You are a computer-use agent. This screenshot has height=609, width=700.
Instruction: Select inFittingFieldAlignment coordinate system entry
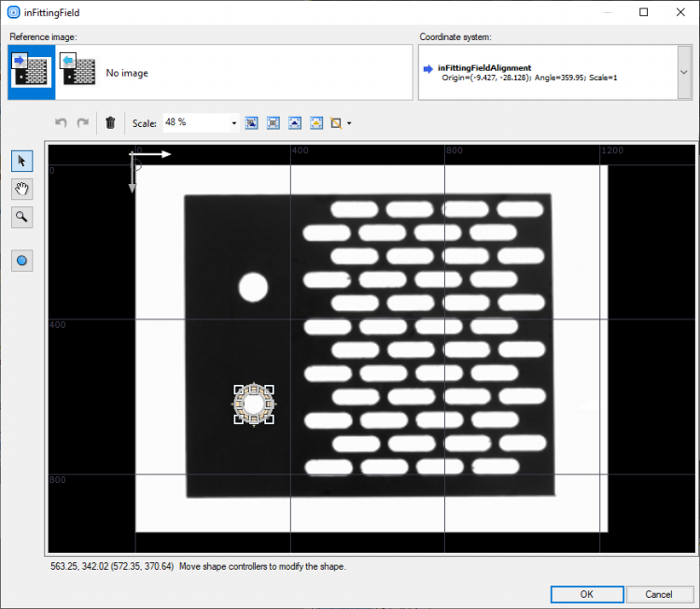(484, 67)
